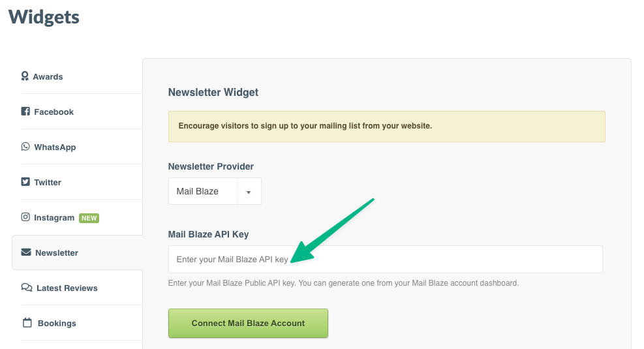Viewport: 644px width, 349px height.
Task: Open the Newsletter Provider dropdown showing Mail Blaze
Action: click(x=202, y=192)
